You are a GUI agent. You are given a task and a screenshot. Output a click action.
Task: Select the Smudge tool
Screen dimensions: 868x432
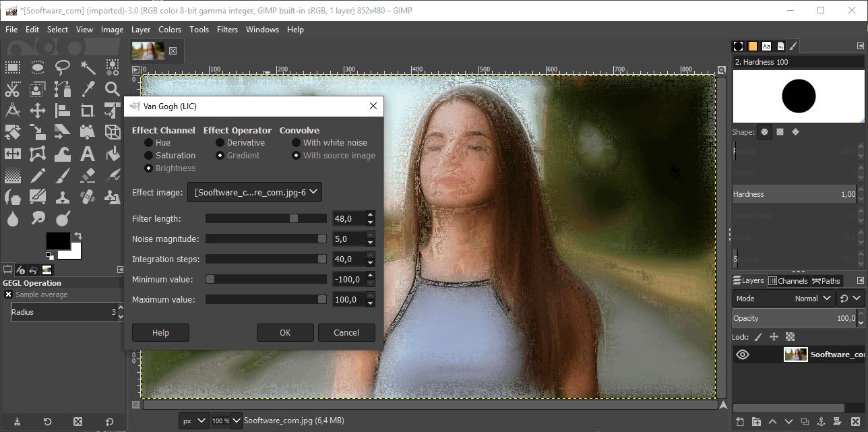click(x=37, y=218)
